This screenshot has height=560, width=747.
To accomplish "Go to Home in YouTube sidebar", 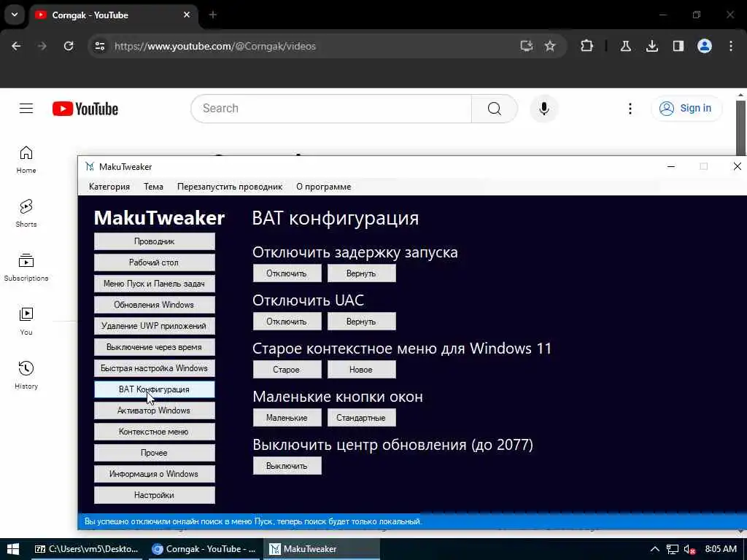I will [x=26, y=160].
